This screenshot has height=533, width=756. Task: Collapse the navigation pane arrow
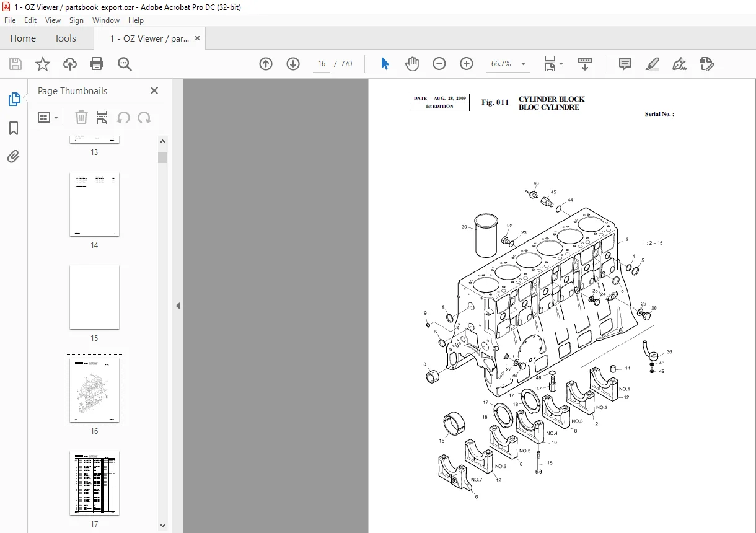[x=178, y=306]
